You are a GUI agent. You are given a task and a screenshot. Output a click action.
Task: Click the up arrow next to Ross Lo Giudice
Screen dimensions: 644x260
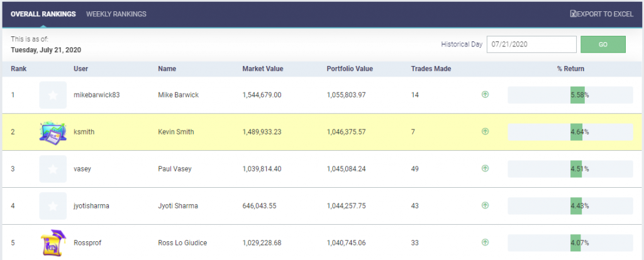[485, 242]
